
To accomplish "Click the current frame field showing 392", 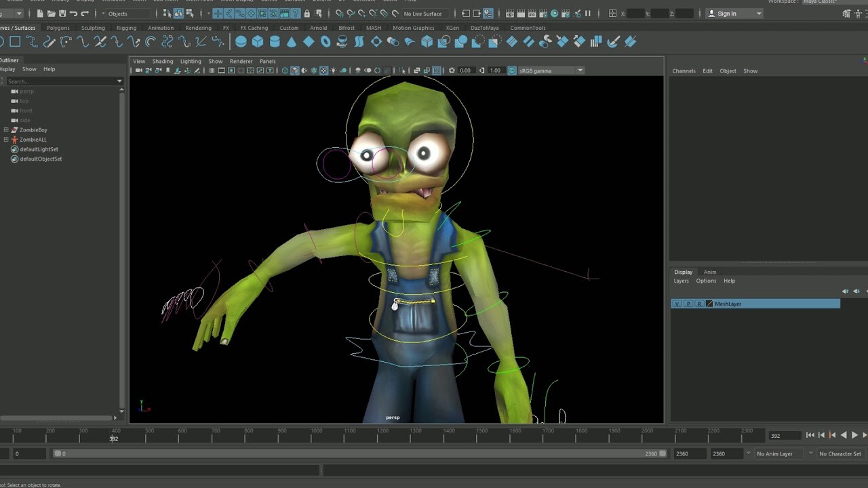I will [784, 435].
